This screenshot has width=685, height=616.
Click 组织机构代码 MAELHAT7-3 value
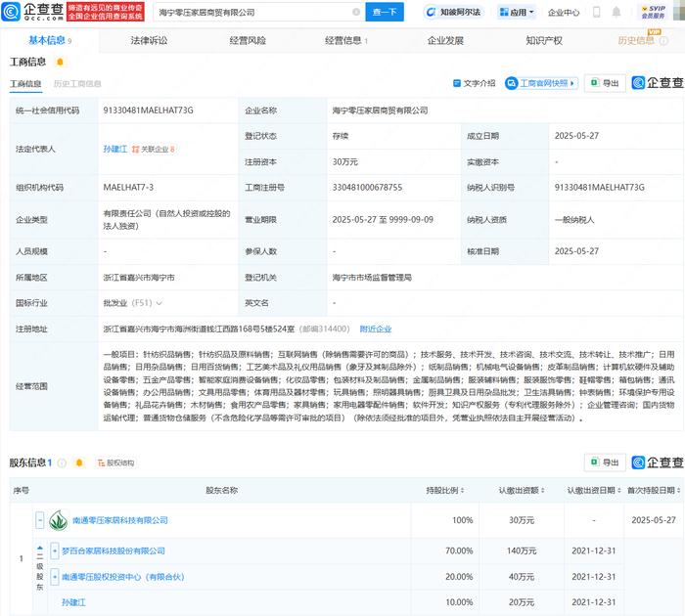pos(128,188)
